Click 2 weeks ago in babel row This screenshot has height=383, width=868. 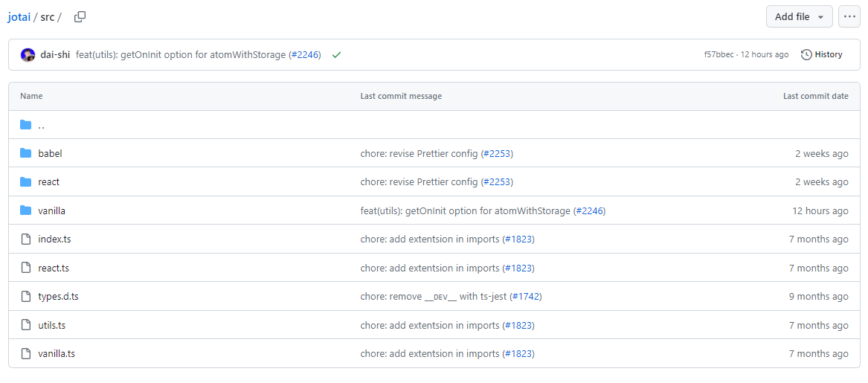point(821,153)
